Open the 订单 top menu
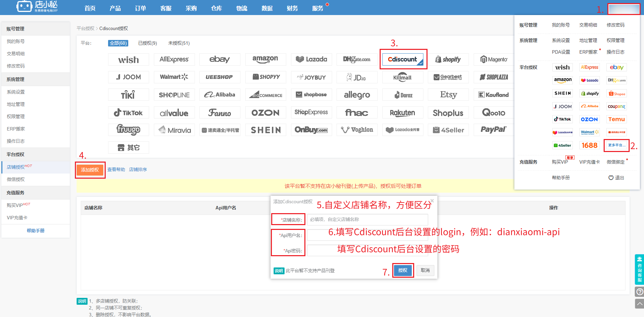The width and height of the screenshot is (644, 317). coord(141,8)
